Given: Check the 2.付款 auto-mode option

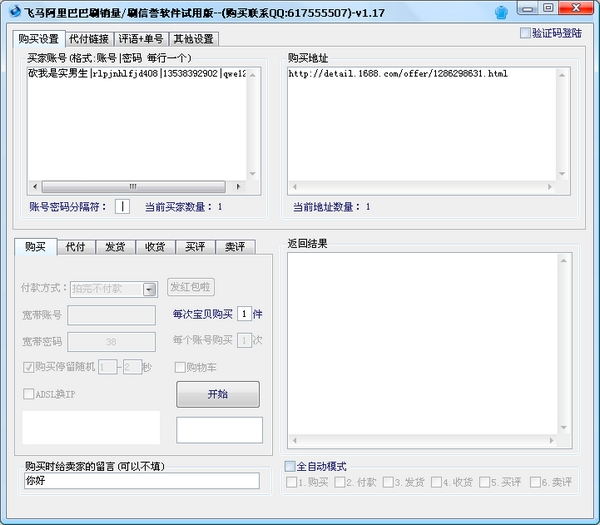Looking at the screenshot, I should 339,482.
